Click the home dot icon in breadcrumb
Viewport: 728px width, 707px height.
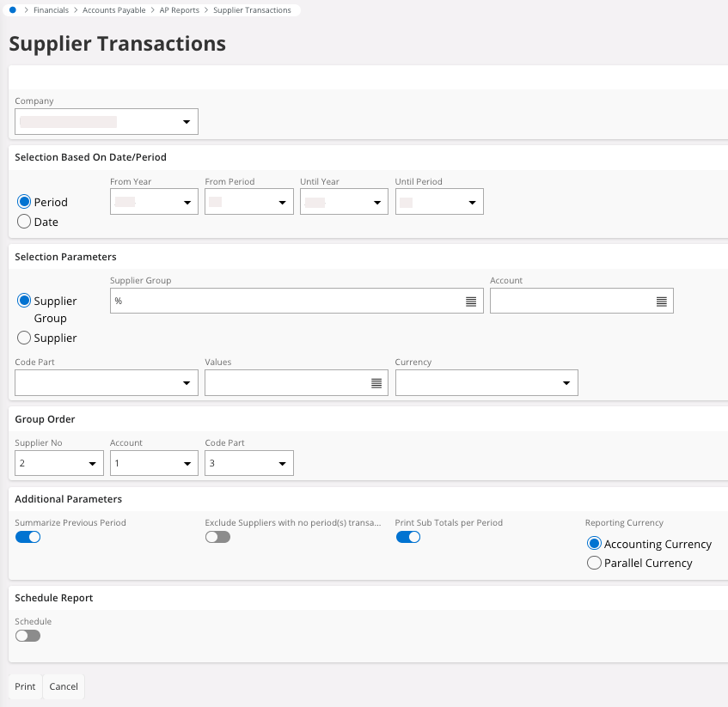[x=13, y=10]
